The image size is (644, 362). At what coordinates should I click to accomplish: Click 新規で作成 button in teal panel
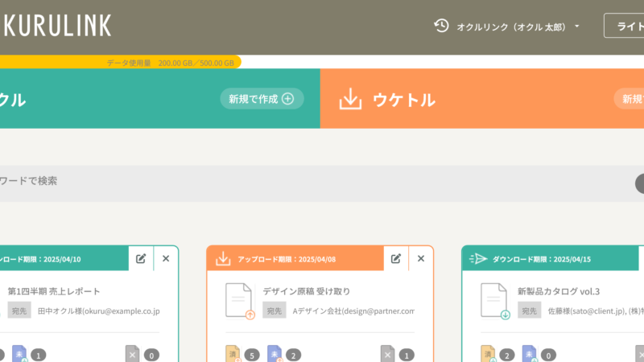tap(262, 99)
